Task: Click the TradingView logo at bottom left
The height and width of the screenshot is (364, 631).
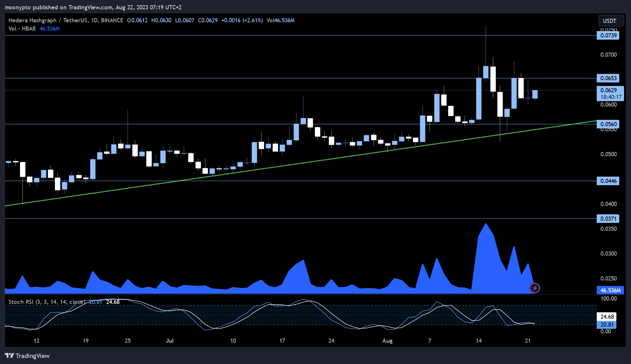Action: pos(27,356)
